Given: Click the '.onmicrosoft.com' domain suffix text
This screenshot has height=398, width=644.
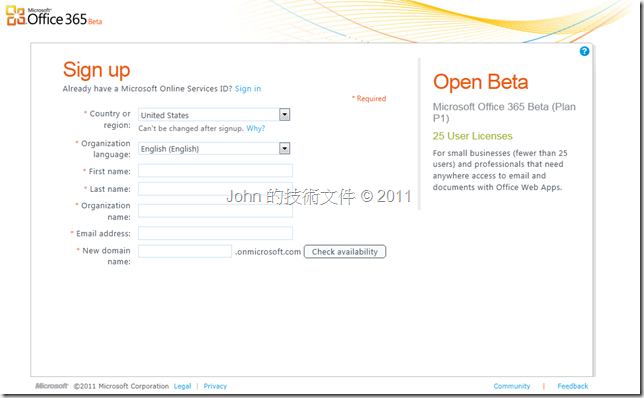Looking at the screenshot, I should 268,252.
